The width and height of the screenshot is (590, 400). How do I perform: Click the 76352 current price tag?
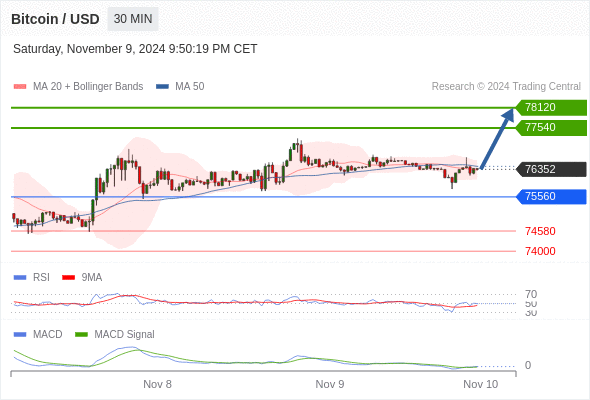[551, 169]
